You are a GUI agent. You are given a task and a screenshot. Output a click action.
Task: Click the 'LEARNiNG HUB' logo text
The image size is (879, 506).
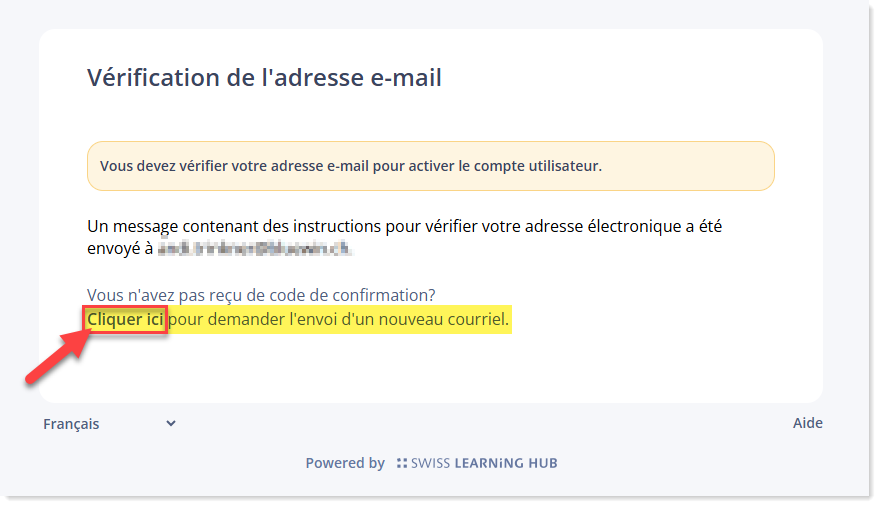pos(506,463)
